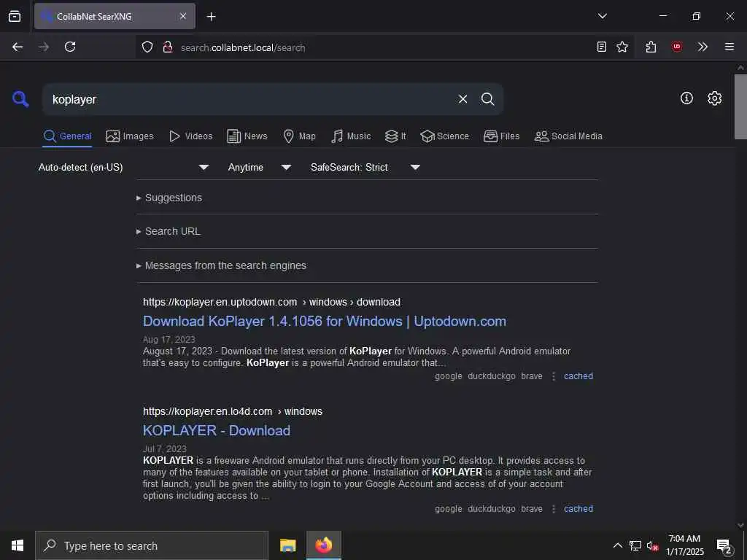The width and height of the screenshot is (747, 560).
Task: Open uBlock Origin extension icon
Action: click(677, 47)
